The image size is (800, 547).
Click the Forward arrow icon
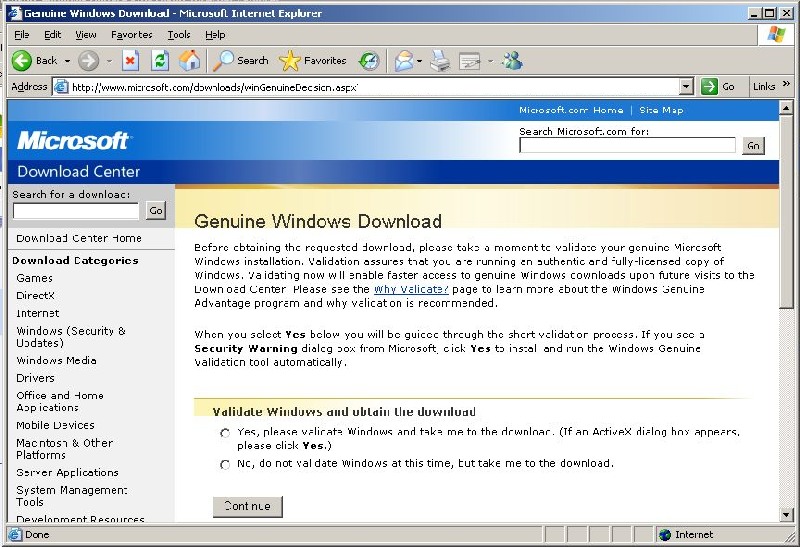88,61
